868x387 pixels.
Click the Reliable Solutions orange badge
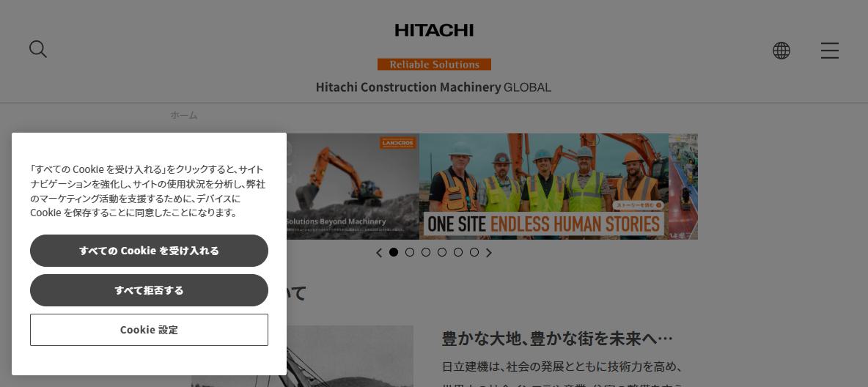[x=434, y=64]
